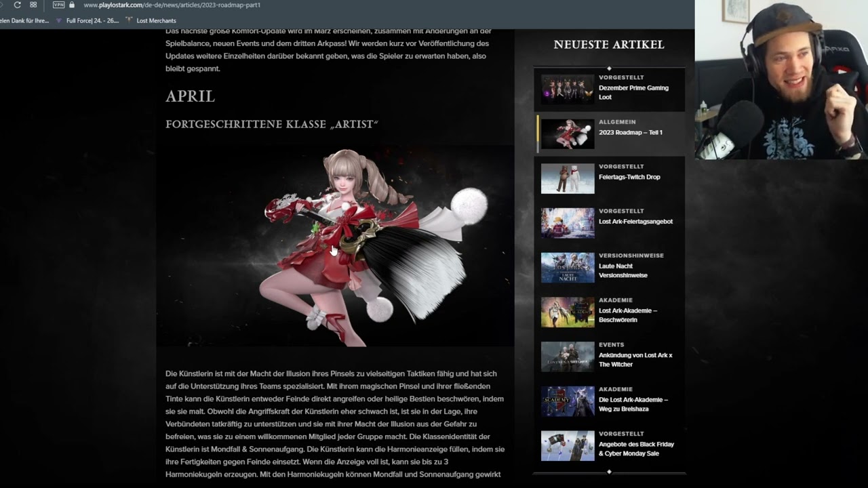Viewport: 868px width, 488px height.
Task: Open Lost Ark-Akademie – Beschwörerin article
Action: [x=628, y=315]
